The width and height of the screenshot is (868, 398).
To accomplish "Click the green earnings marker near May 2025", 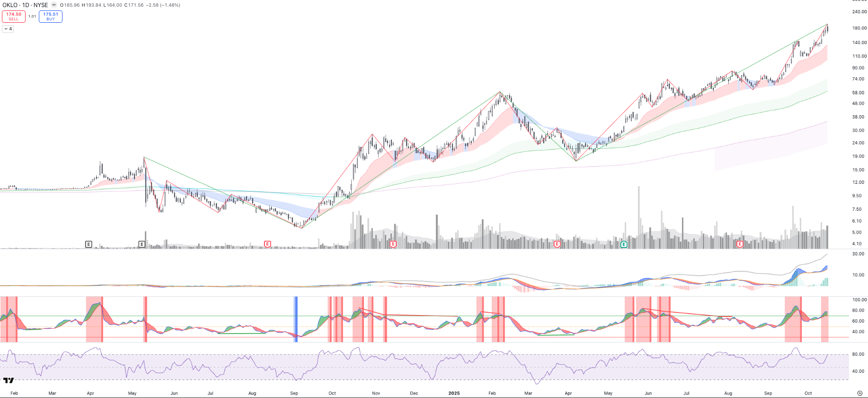I will [x=624, y=244].
